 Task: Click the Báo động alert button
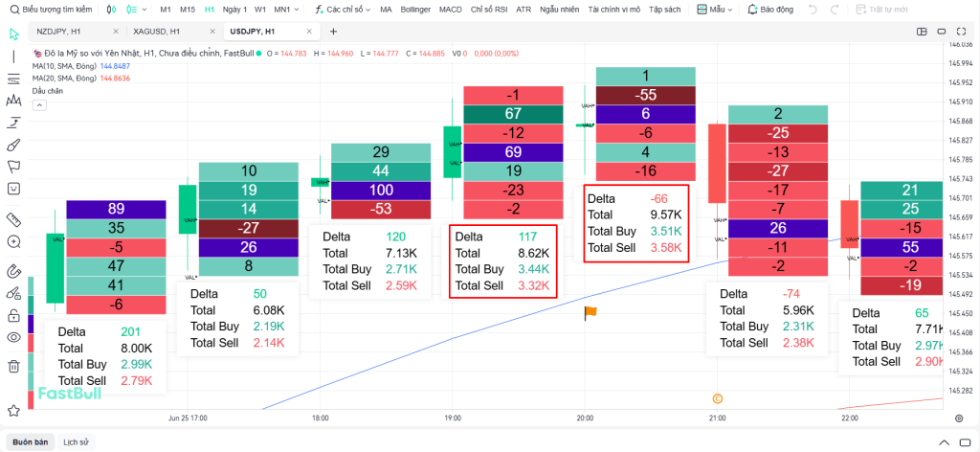[x=769, y=9]
